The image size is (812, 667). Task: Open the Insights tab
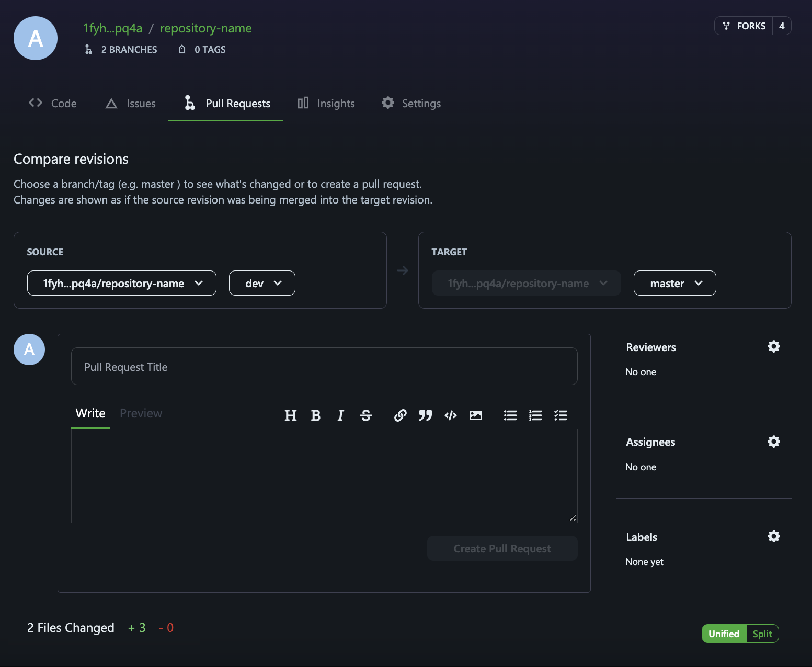point(326,104)
